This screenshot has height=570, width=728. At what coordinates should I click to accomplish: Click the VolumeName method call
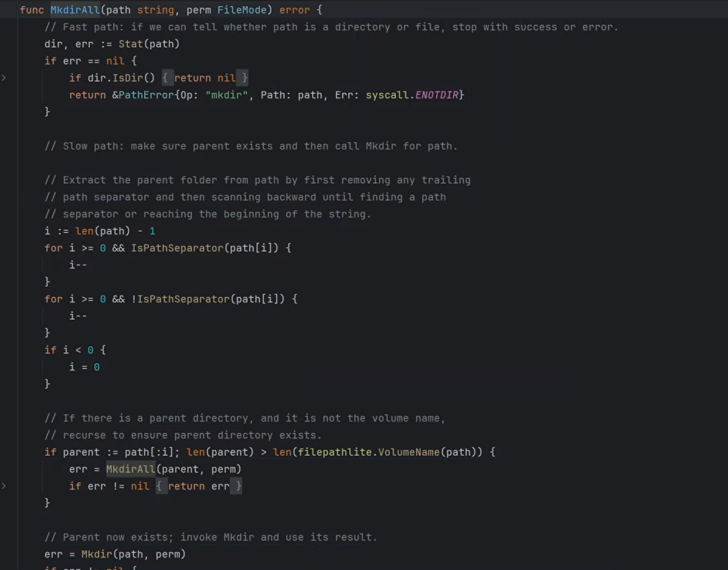[x=409, y=452]
